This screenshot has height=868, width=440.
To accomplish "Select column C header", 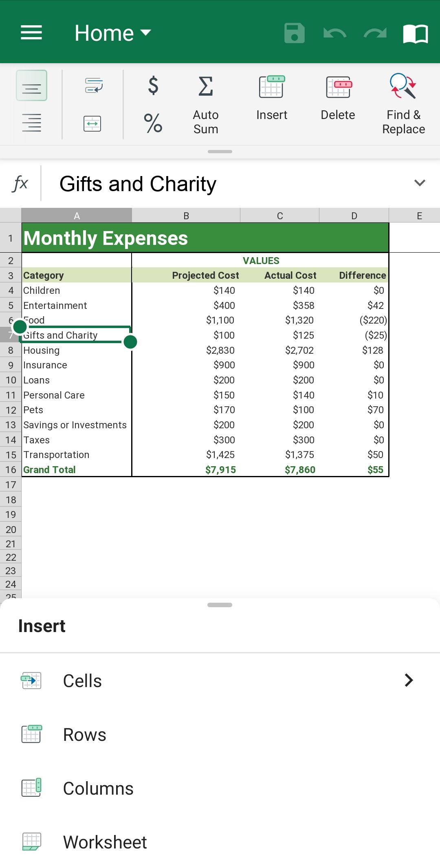I will click(280, 216).
